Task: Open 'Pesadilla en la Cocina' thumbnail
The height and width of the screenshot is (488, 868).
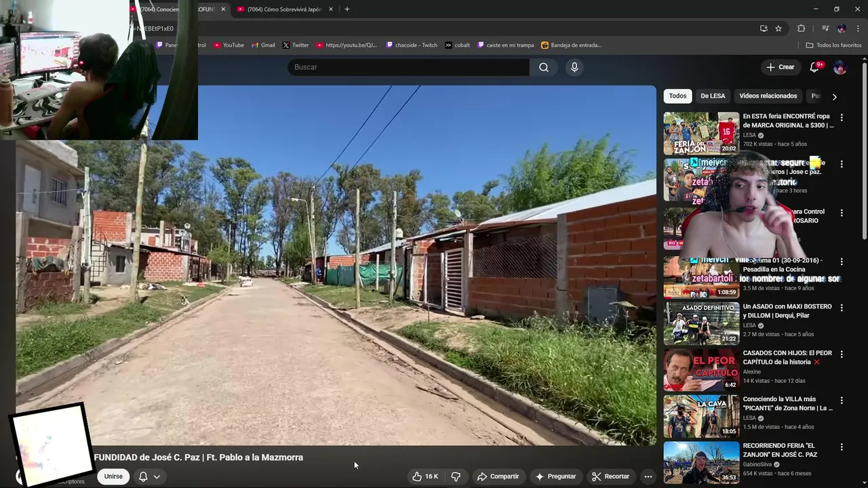Action: click(701, 277)
